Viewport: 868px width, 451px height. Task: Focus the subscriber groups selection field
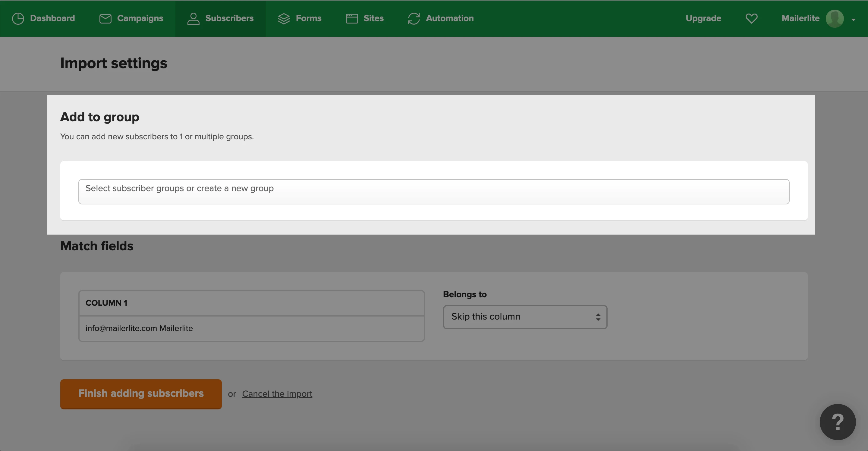click(434, 191)
